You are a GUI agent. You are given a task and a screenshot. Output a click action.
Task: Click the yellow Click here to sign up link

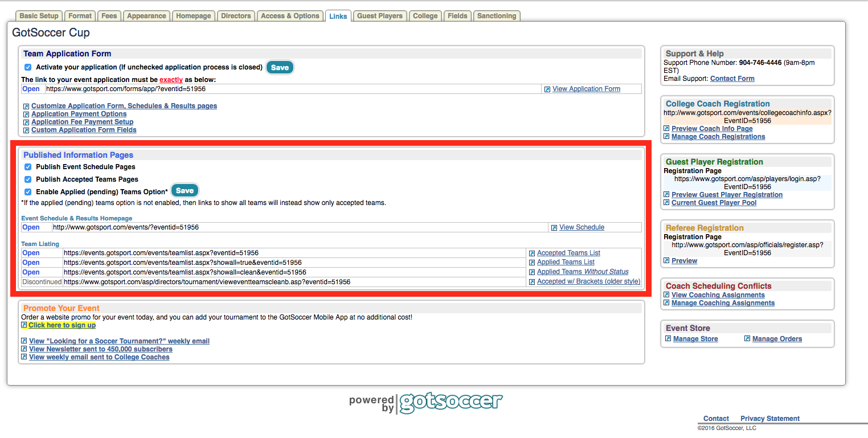coord(62,325)
